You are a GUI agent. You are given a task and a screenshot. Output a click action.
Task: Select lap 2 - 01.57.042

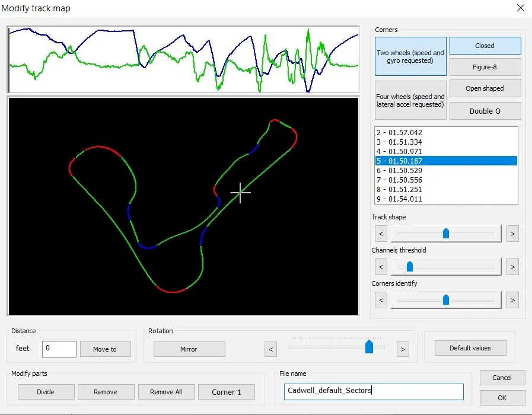pos(446,133)
